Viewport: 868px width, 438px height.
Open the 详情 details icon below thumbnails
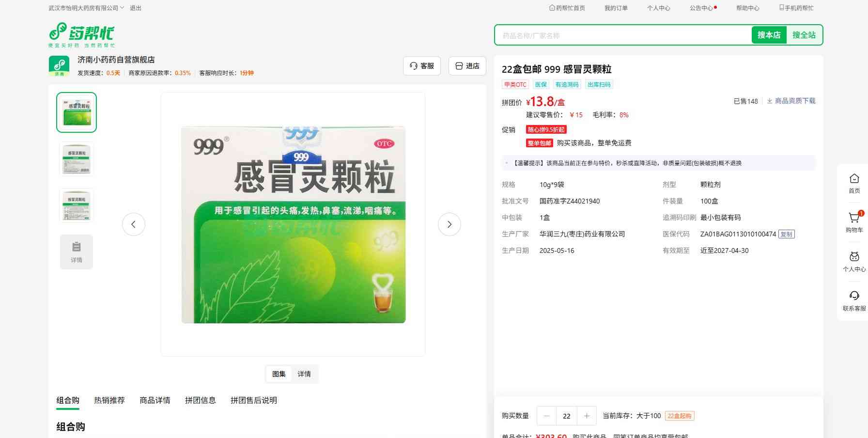pyautogui.click(x=77, y=252)
